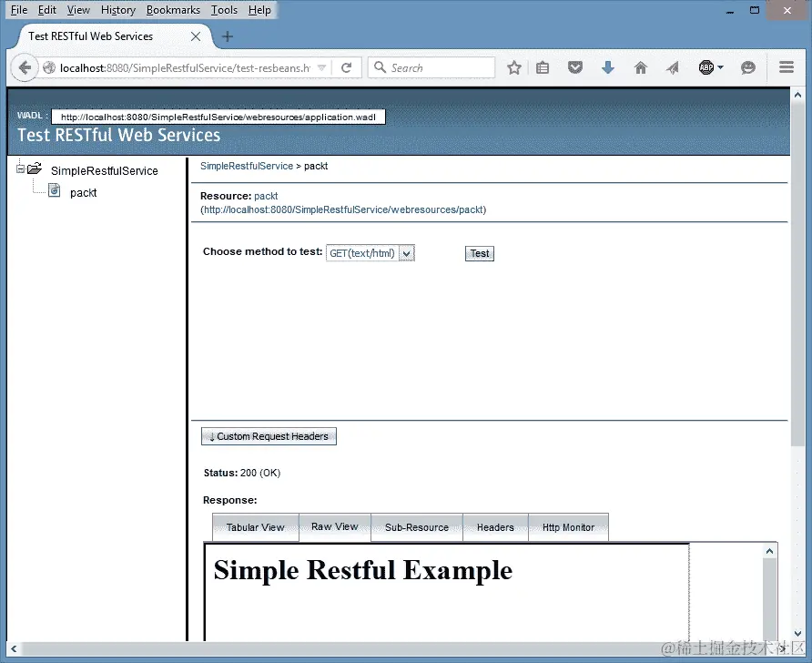
Task: Open the History menu
Action: point(118,10)
